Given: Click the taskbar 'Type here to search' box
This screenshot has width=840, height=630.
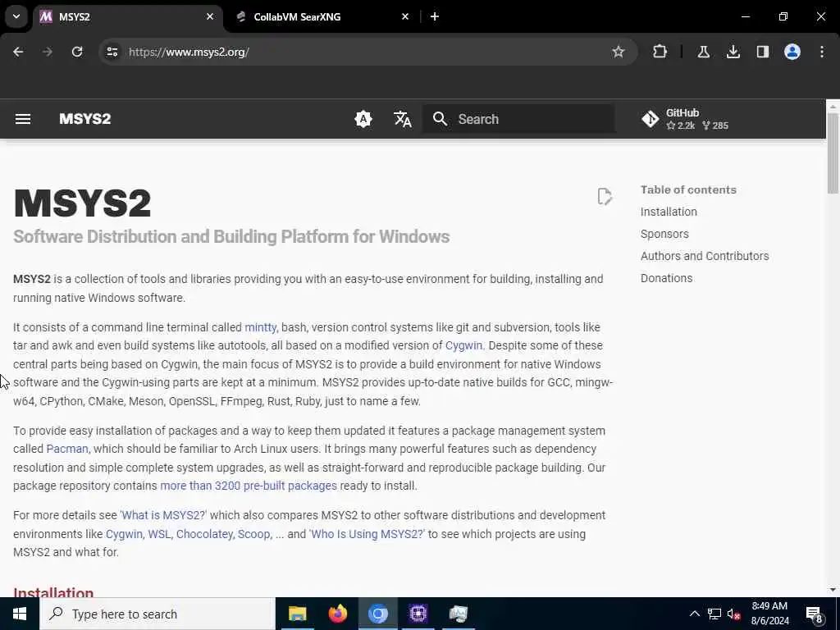Looking at the screenshot, I should tap(157, 614).
